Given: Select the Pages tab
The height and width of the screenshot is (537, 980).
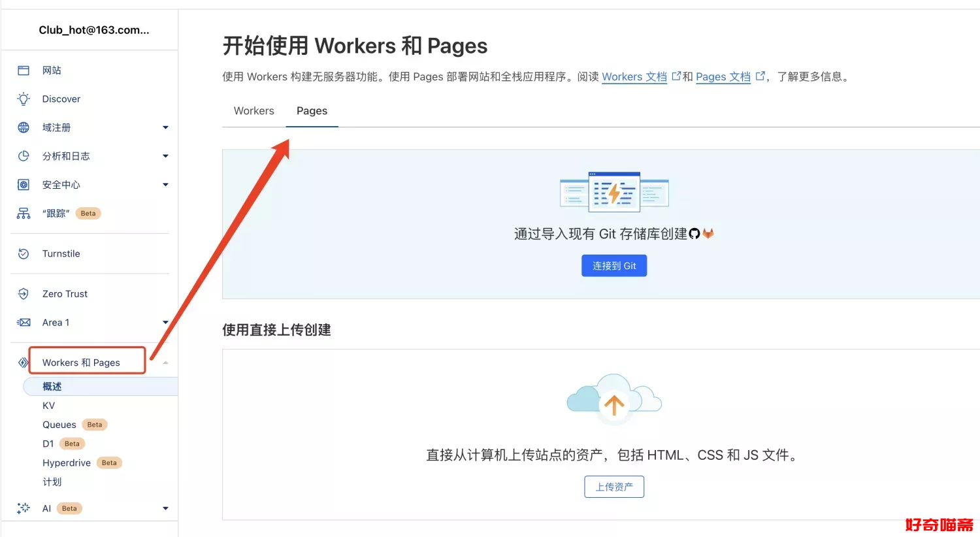Looking at the screenshot, I should point(312,111).
